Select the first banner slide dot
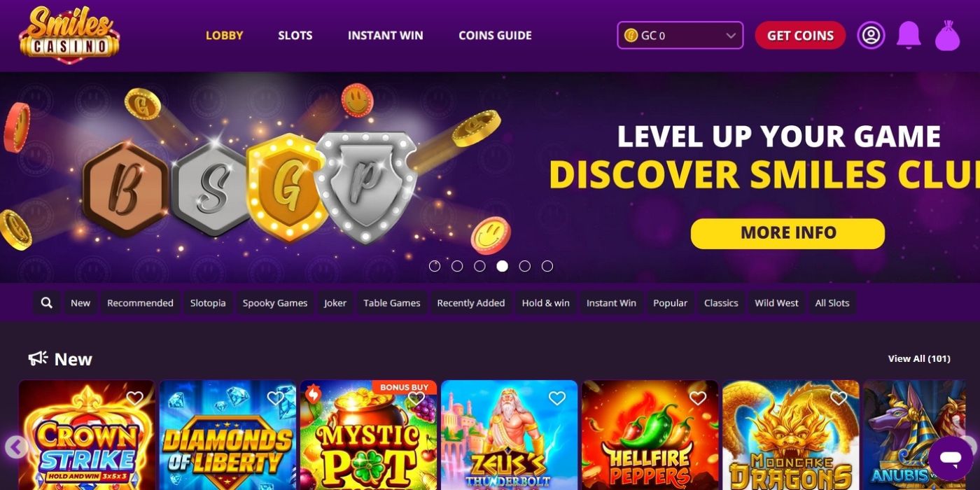This screenshot has height=490, width=980. 435,266
